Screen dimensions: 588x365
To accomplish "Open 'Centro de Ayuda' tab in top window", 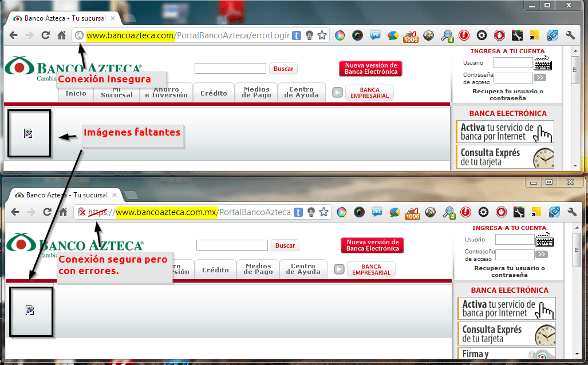I will click(301, 92).
